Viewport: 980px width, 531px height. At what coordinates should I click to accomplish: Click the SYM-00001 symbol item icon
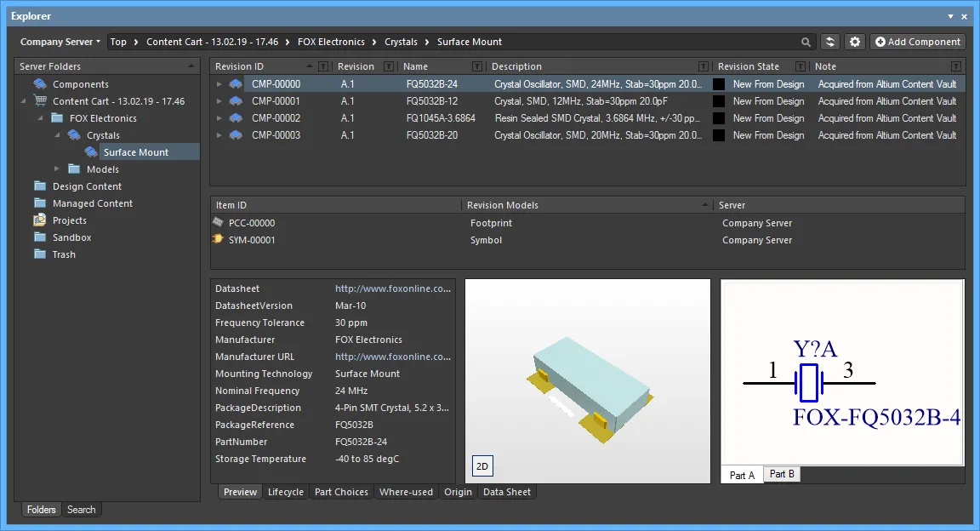(219, 240)
